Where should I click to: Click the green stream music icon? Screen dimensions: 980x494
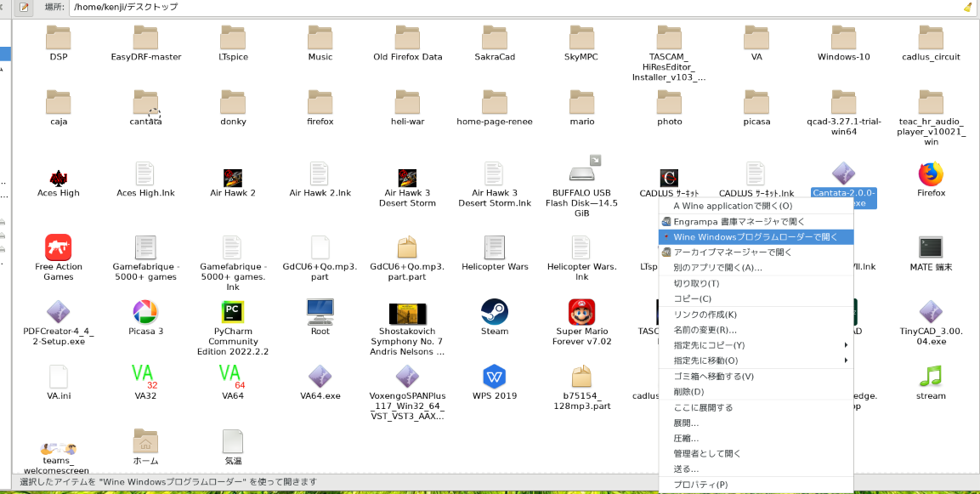pos(931,376)
